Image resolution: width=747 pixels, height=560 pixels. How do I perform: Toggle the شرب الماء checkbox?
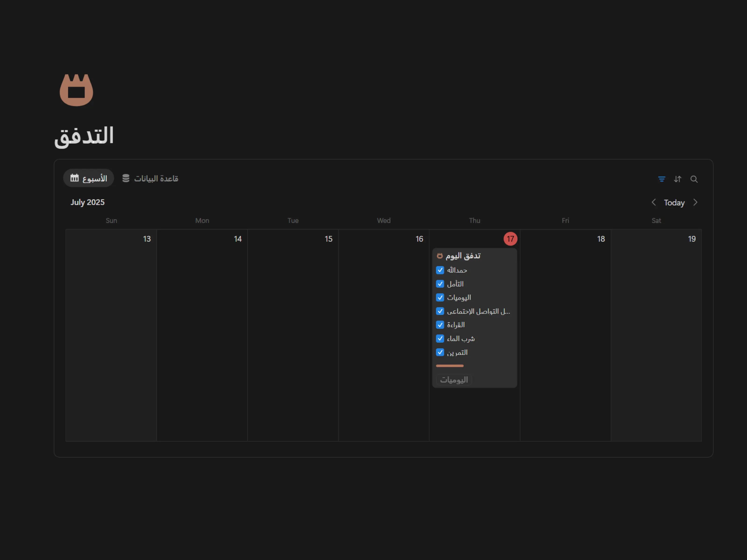[440, 339]
